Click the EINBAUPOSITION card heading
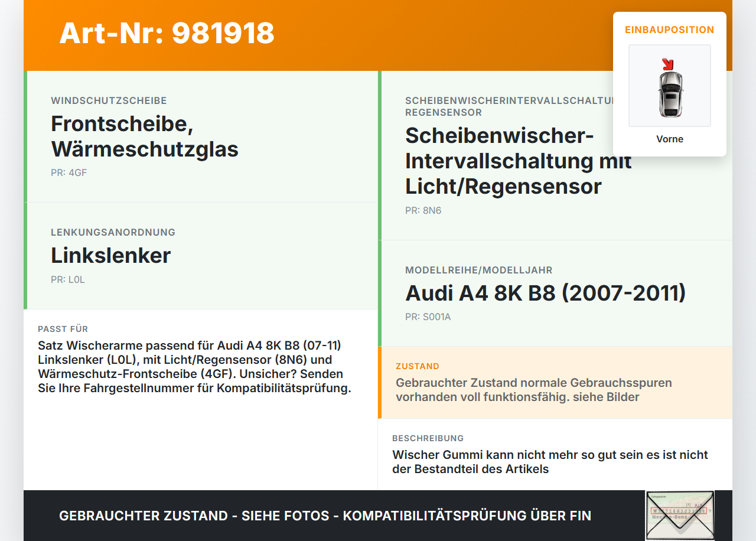 669,30
